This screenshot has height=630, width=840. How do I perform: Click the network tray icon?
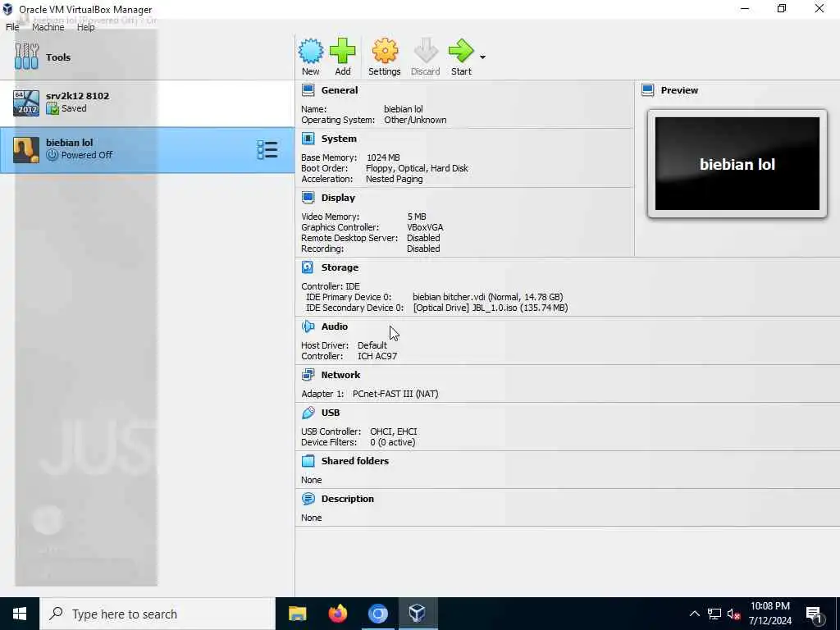pyautogui.click(x=714, y=614)
